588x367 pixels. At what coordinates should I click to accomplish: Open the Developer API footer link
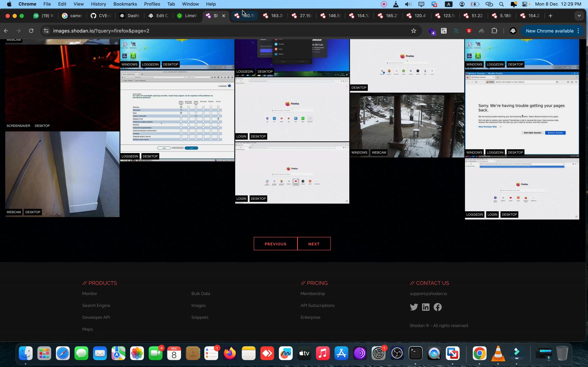(96, 317)
